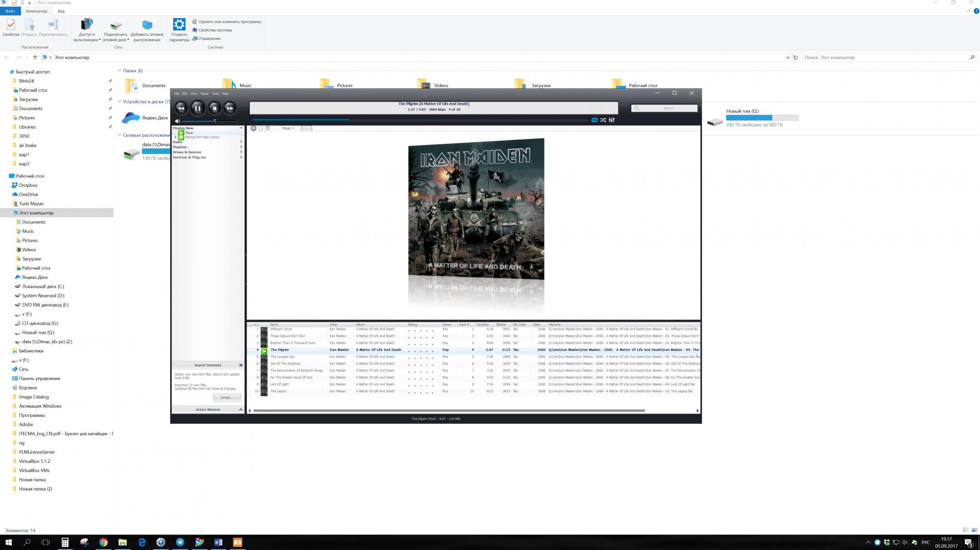Click the horizontal scrollbar of the track list
This screenshot has width=980, height=550.
pos(449,411)
